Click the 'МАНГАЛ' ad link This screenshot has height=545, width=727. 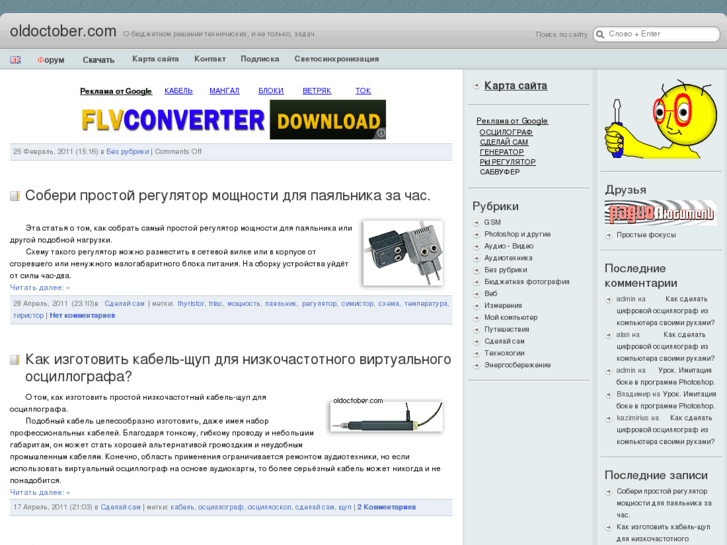coord(224,91)
